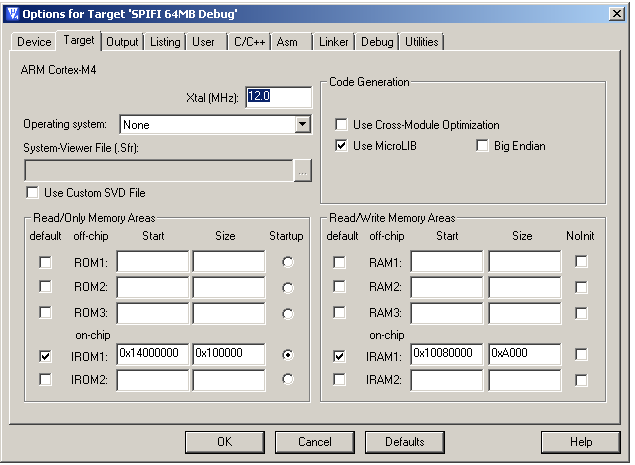Click the RAM2 Start field
The height and width of the screenshot is (465, 635).
click(x=447, y=287)
